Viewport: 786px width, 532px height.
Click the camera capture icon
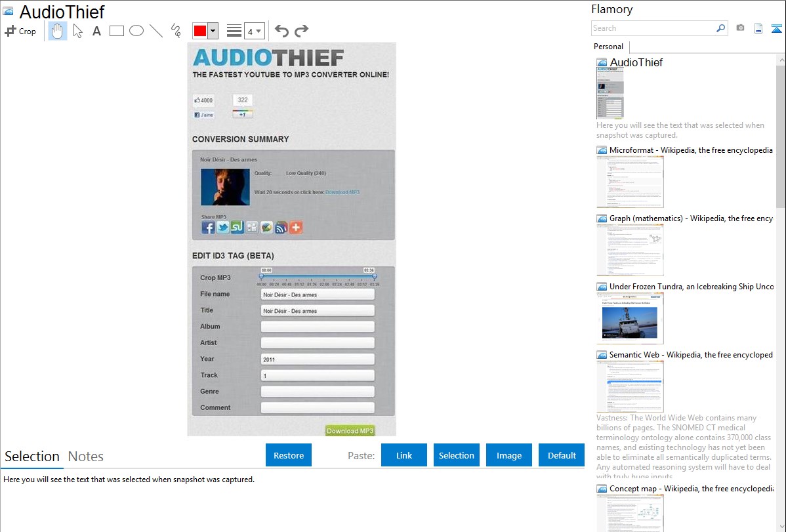point(740,28)
